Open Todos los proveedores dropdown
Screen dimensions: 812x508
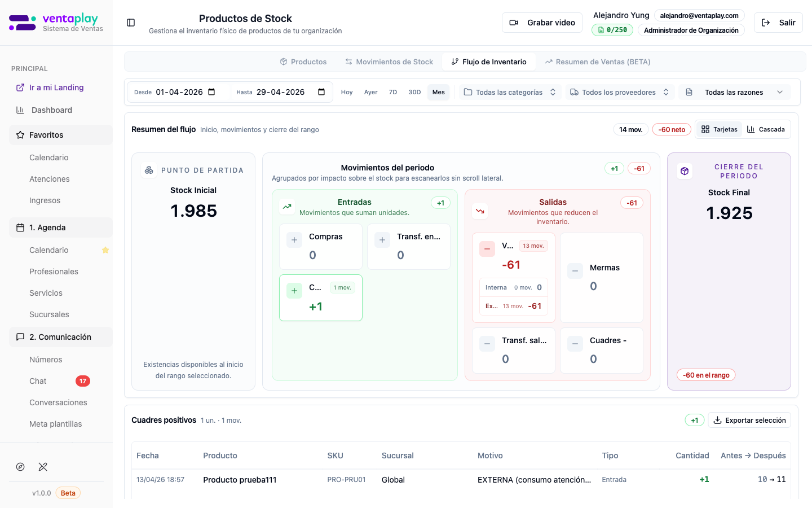click(619, 92)
